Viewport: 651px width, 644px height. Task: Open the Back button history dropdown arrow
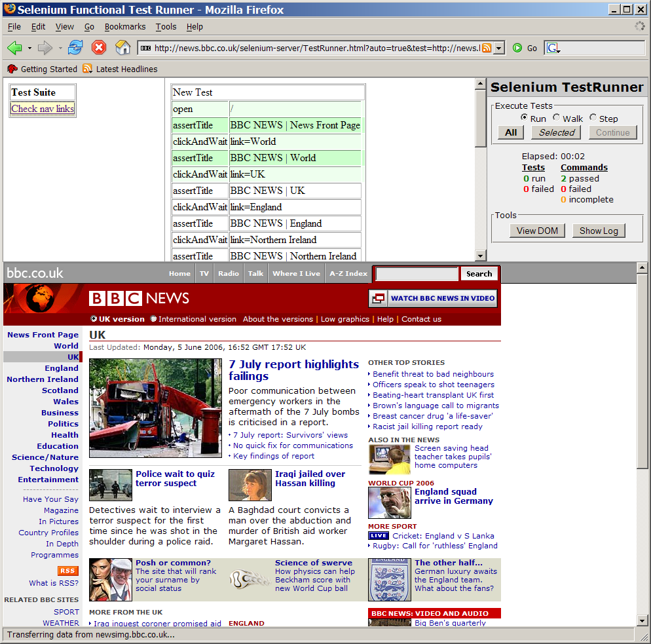point(29,48)
